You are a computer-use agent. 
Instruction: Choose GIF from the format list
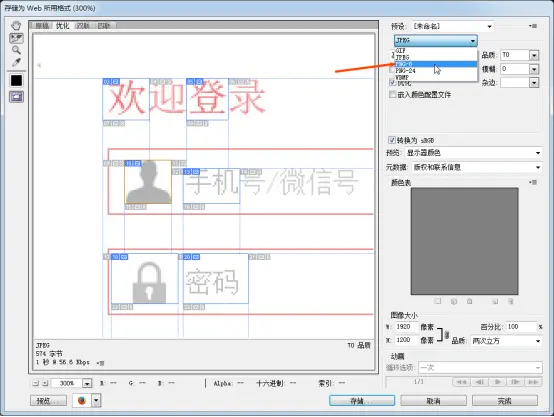[436, 51]
